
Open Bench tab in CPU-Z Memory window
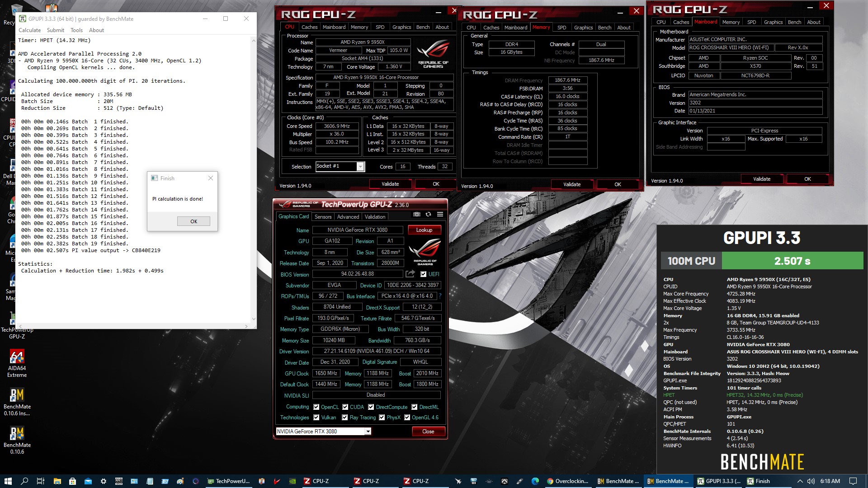pos(604,28)
